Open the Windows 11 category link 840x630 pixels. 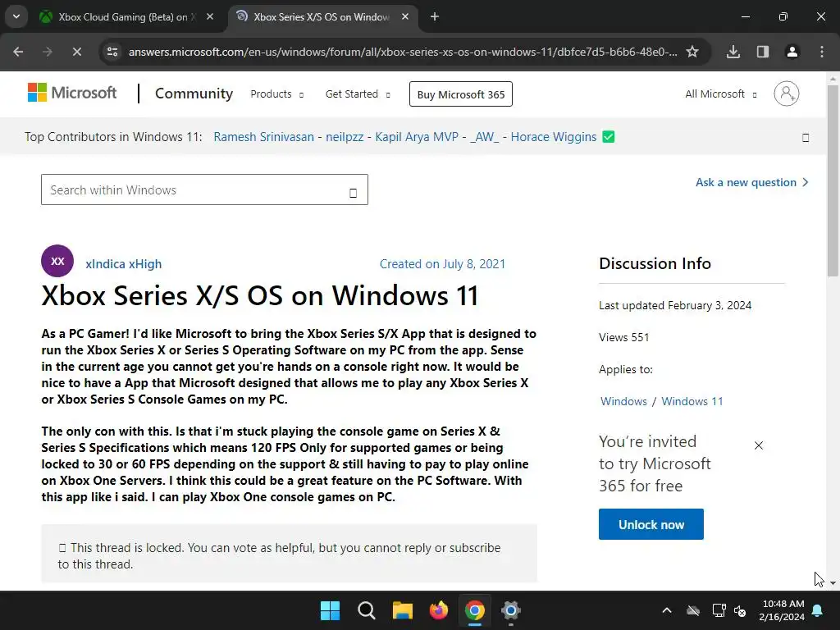coord(692,401)
